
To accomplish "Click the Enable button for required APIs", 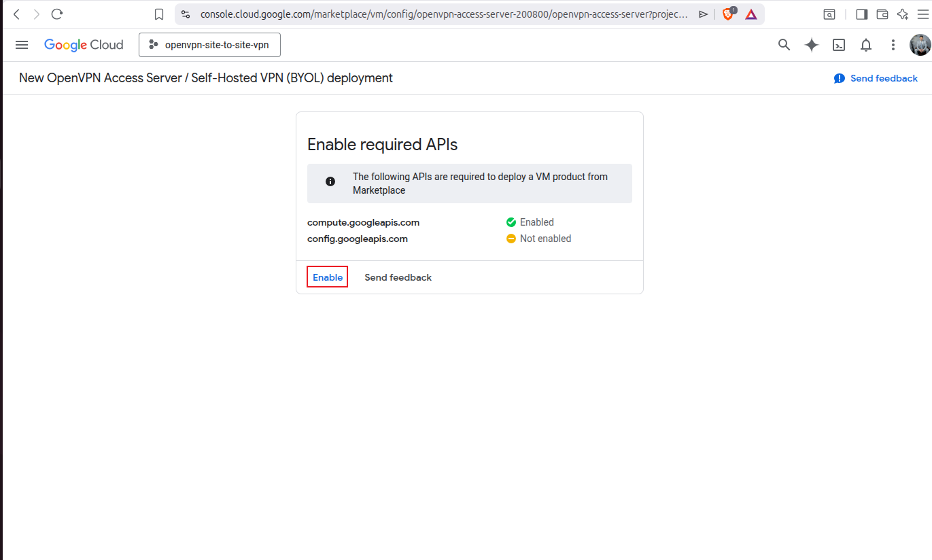I will tap(328, 277).
